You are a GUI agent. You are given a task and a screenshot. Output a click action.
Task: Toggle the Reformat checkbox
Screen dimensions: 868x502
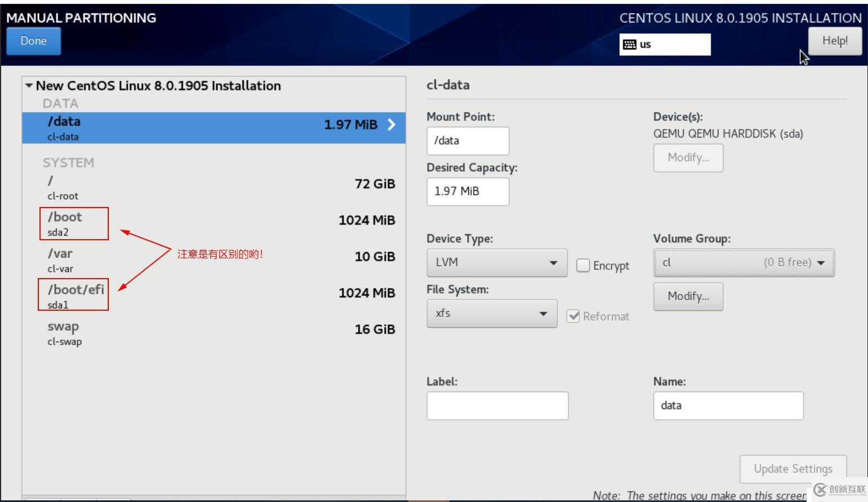(x=574, y=316)
